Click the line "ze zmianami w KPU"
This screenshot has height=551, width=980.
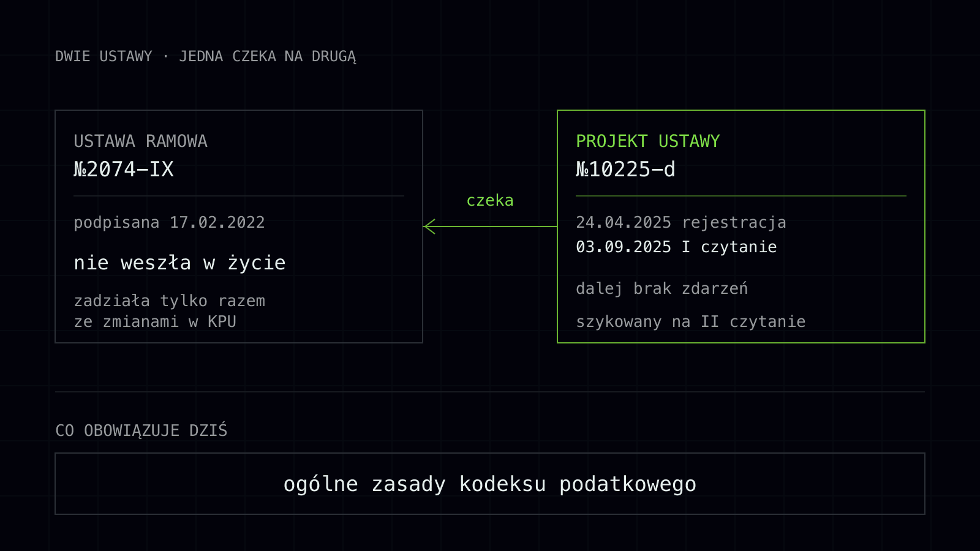click(155, 321)
